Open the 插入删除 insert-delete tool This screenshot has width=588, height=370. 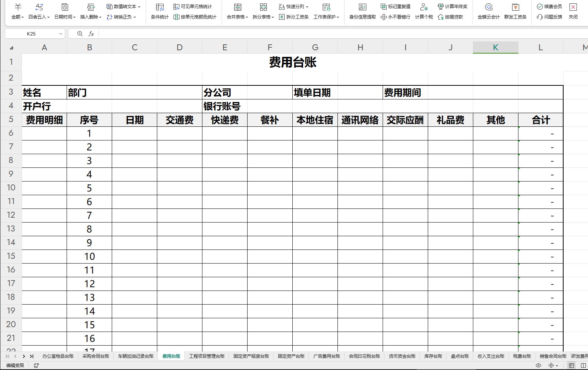click(91, 11)
